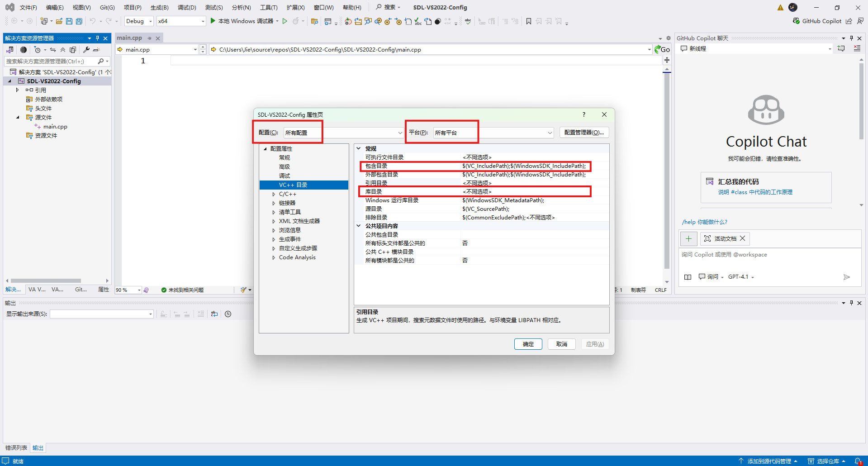Open Properties via wrench icon in Solution Explorer
This screenshot has height=466, width=868.
click(86, 50)
